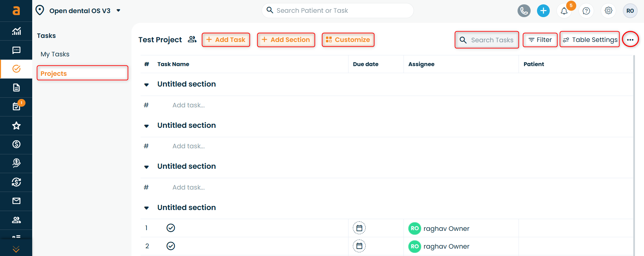Click Add task in second Untitled section
The height and width of the screenshot is (256, 644).
[x=189, y=146]
